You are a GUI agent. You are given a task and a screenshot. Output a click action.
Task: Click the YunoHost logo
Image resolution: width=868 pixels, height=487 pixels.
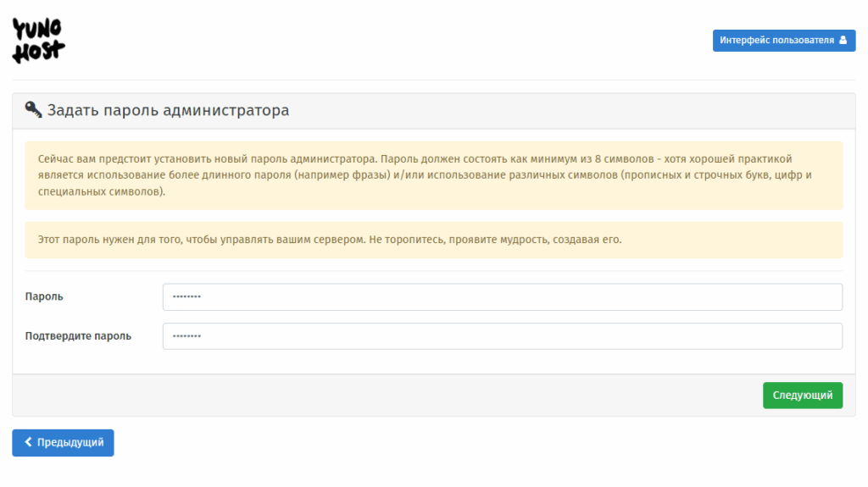[38, 41]
